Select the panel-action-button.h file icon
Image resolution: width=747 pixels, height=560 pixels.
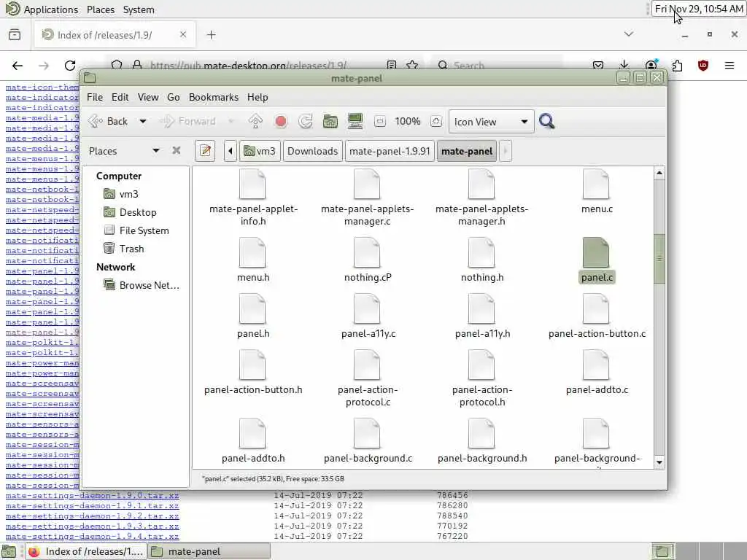tap(252, 365)
